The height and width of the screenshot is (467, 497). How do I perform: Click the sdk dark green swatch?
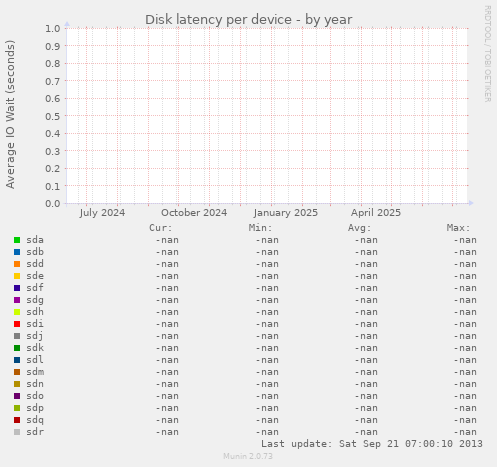click(17, 348)
